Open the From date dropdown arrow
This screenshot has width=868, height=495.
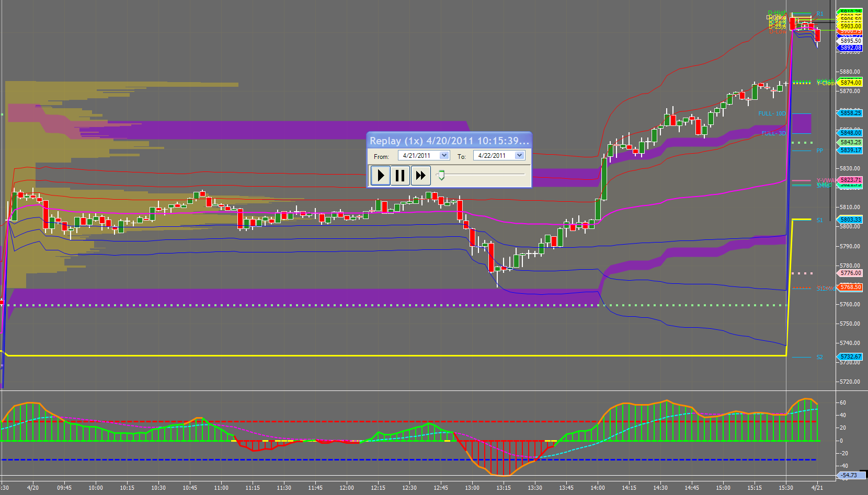(444, 155)
